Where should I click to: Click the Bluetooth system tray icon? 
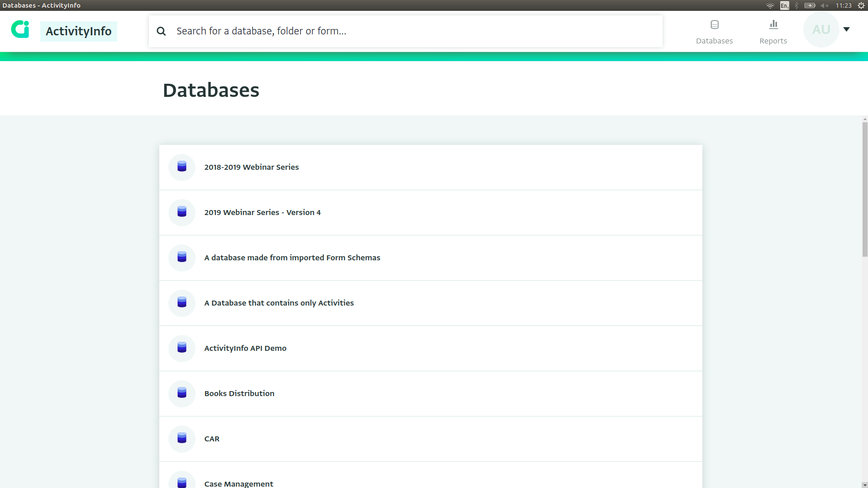tap(796, 5)
